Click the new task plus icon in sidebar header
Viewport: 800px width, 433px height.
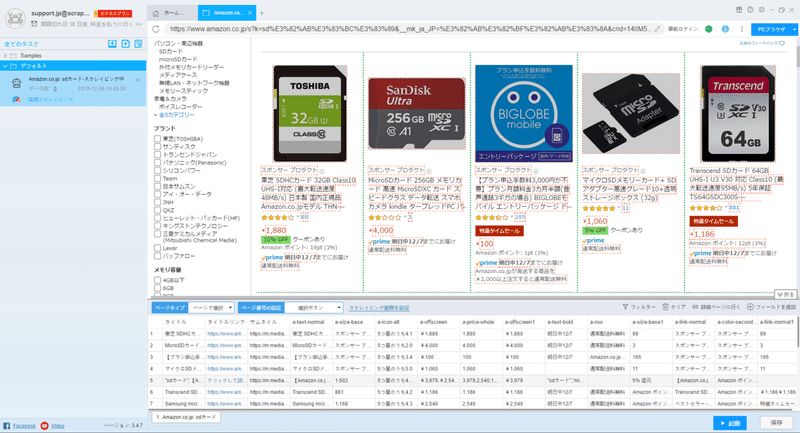point(126,44)
